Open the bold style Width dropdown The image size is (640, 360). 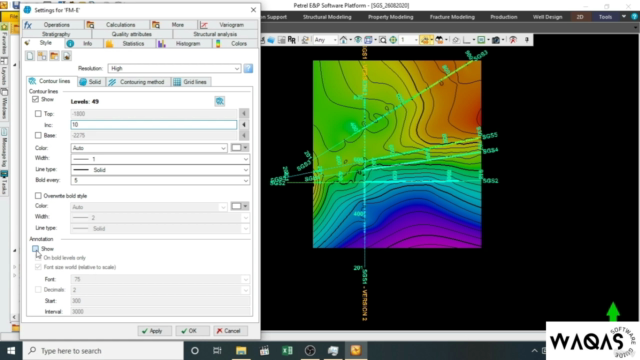[160, 218]
